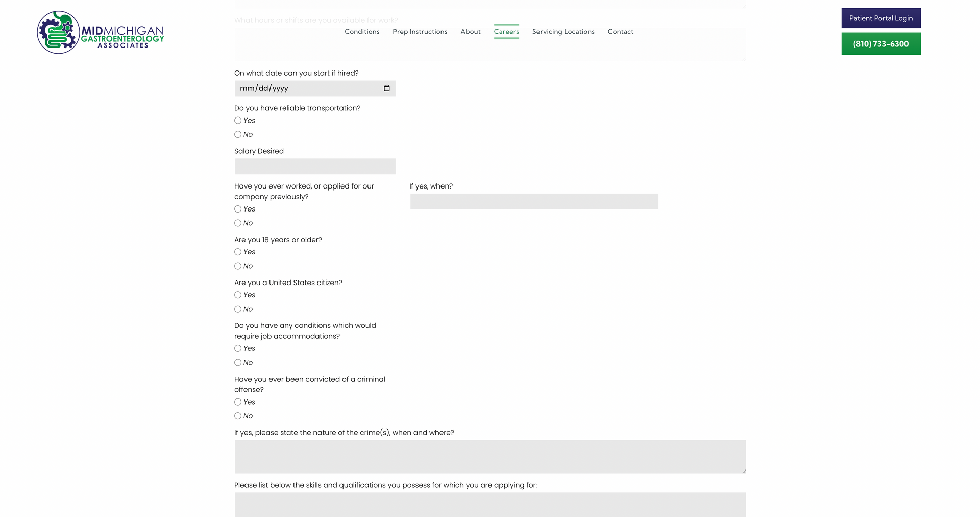Screen dimensions: 980x517
Task: Open the About menu
Action: pyautogui.click(x=470, y=32)
